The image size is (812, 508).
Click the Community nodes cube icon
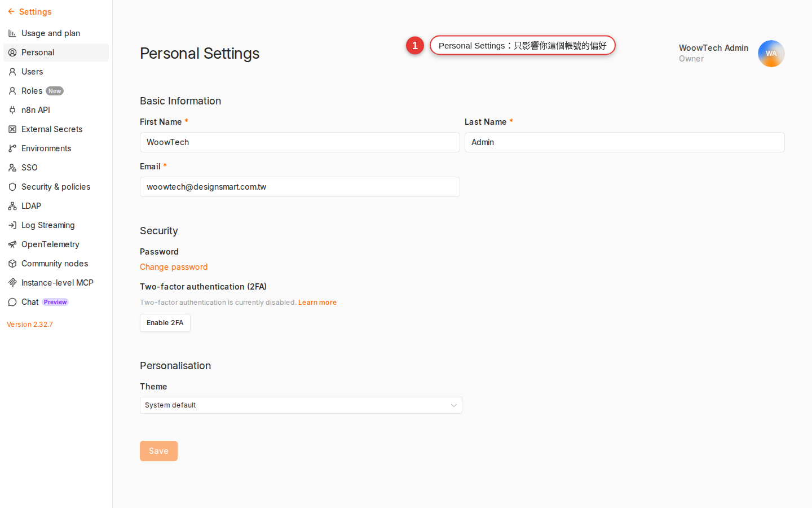[x=12, y=264]
